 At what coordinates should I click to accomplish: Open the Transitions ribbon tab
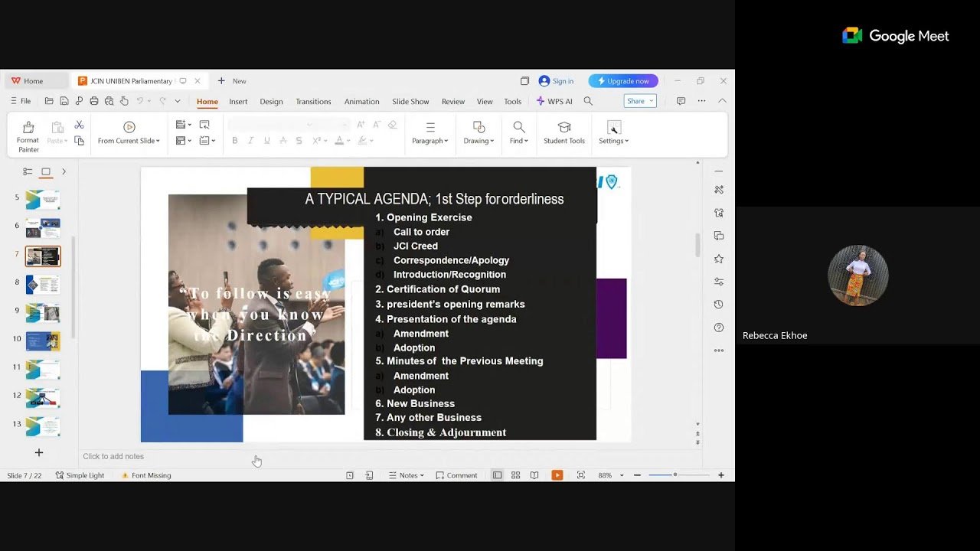(313, 102)
